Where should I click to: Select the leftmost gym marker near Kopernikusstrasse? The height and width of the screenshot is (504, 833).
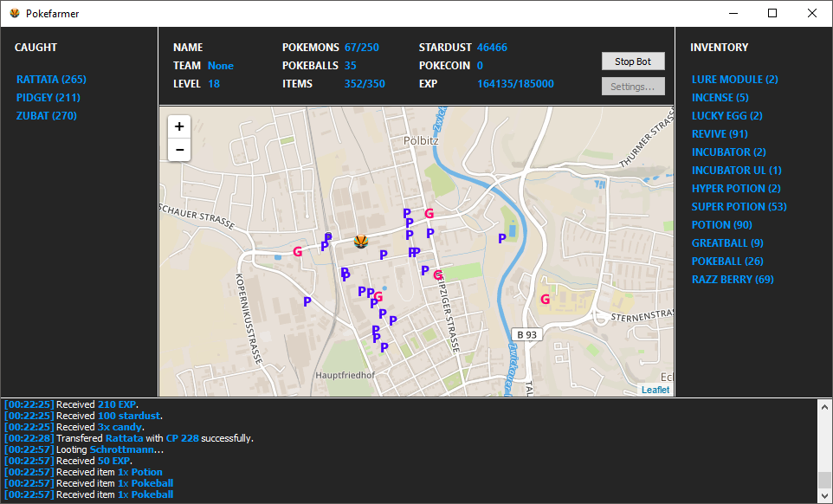click(298, 252)
